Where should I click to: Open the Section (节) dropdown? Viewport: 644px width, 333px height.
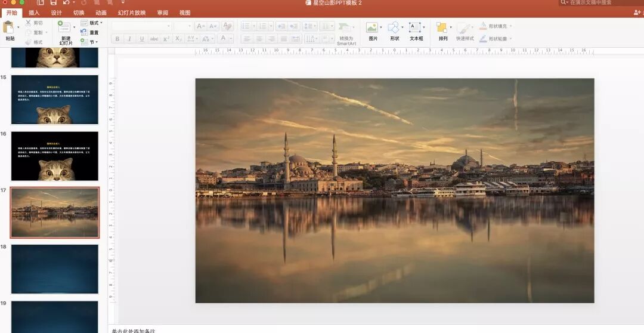(x=89, y=42)
